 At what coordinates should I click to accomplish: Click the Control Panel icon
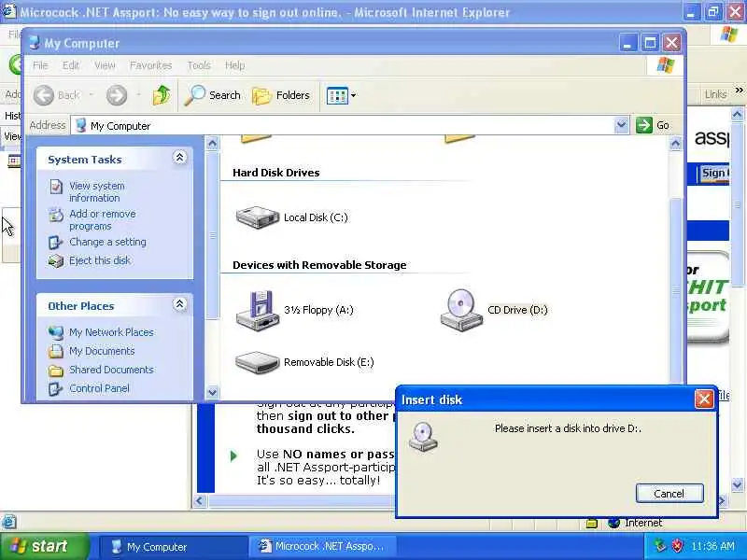[55, 389]
